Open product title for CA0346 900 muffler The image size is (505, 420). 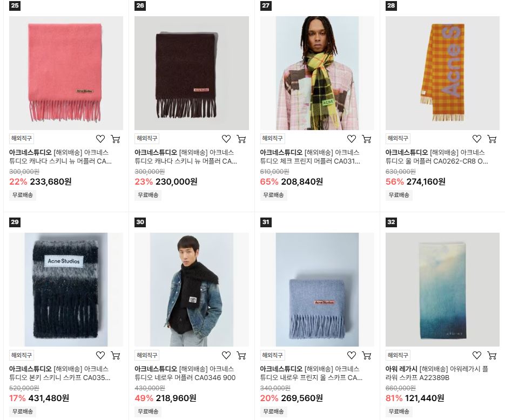point(185,374)
